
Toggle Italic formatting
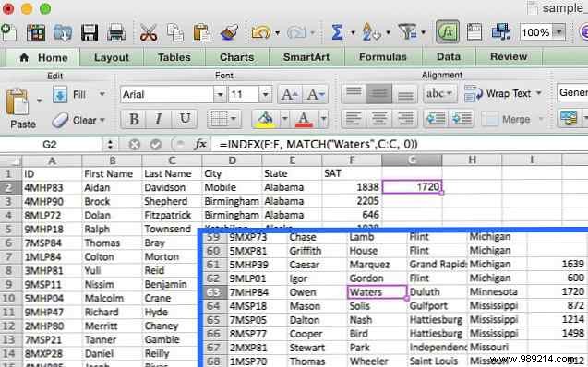point(159,120)
